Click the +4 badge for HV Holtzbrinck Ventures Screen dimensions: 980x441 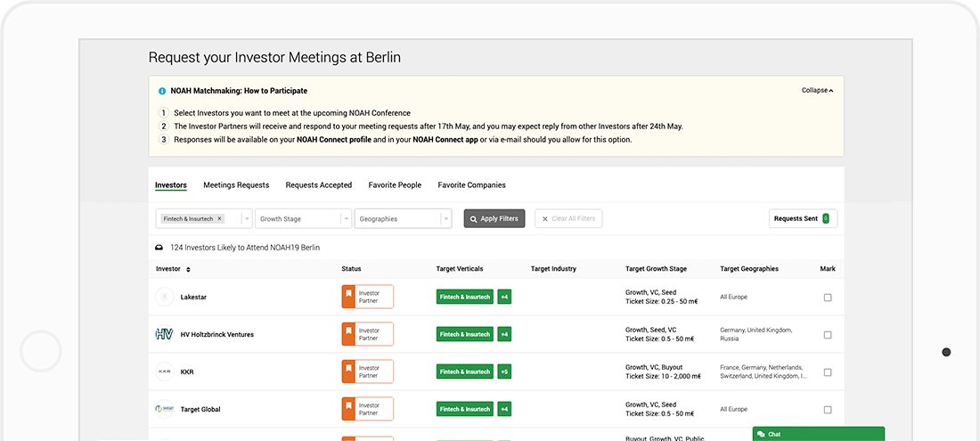point(504,334)
